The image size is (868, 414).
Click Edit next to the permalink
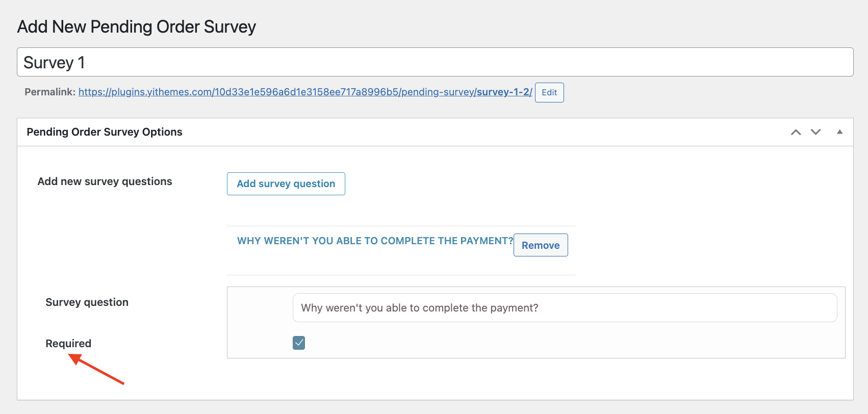click(549, 92)
